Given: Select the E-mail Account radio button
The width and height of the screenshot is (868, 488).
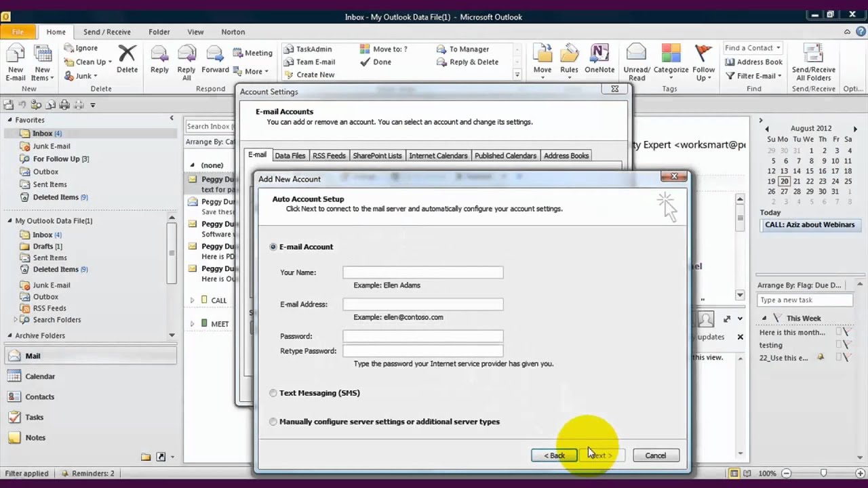Looking at the screenshot, I should [x=273, y=247].
